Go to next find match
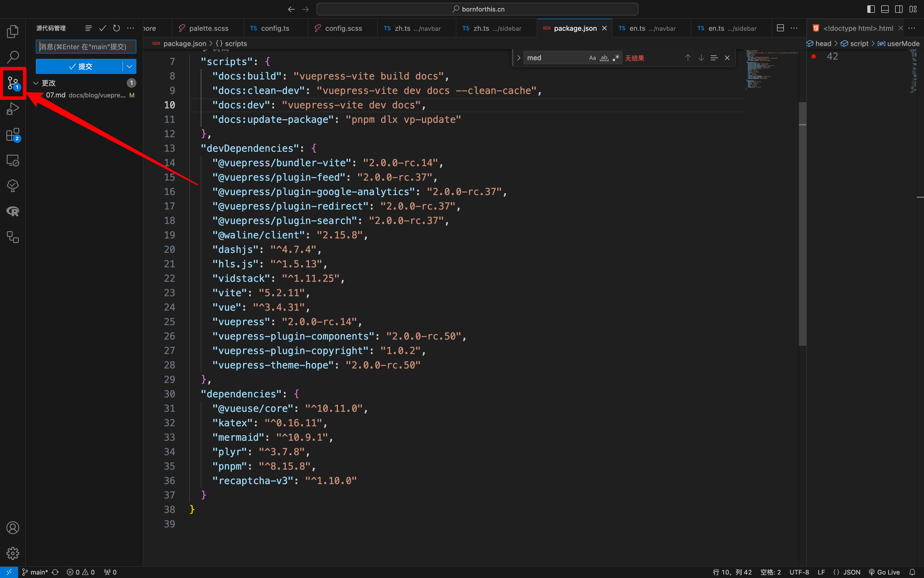Image resolution: width=924 pixels, height=578 pixels. click(701, 58)
